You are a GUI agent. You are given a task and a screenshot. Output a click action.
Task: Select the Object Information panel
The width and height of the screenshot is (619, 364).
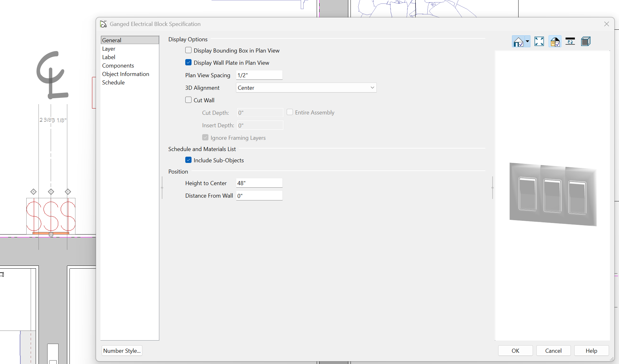(125, 74)
